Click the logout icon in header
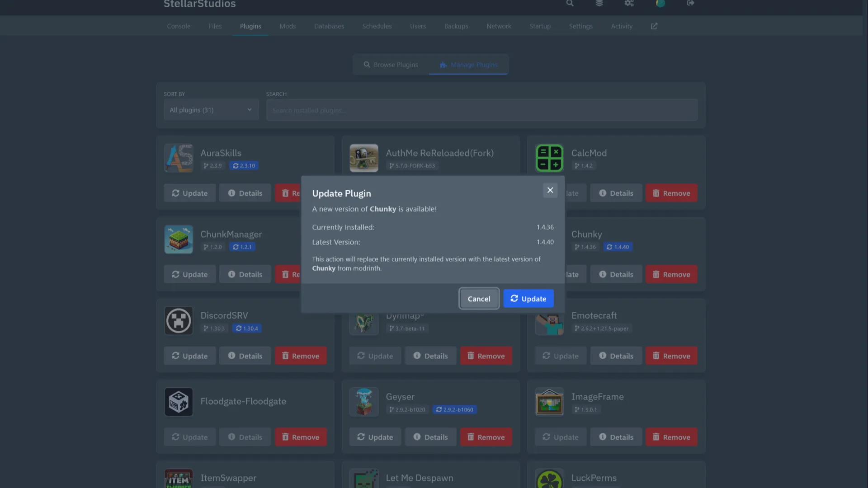The image size is (868, 488). pyautogui.click(x=690, y=4)
